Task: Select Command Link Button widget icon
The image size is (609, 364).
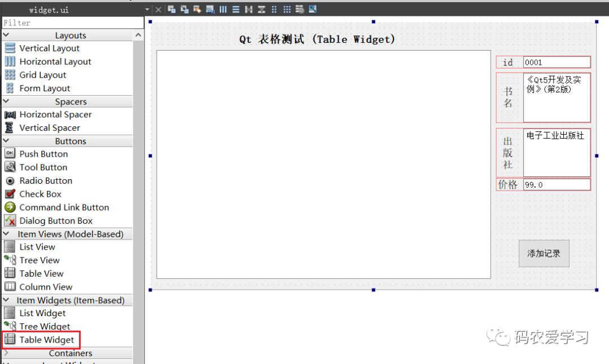Action: [10, 207]
